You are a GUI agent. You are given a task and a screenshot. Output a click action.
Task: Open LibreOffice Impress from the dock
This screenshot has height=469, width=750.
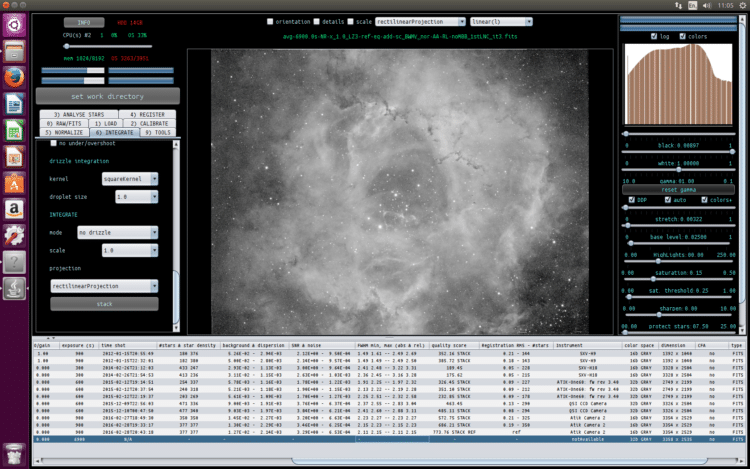click(14, 156)
